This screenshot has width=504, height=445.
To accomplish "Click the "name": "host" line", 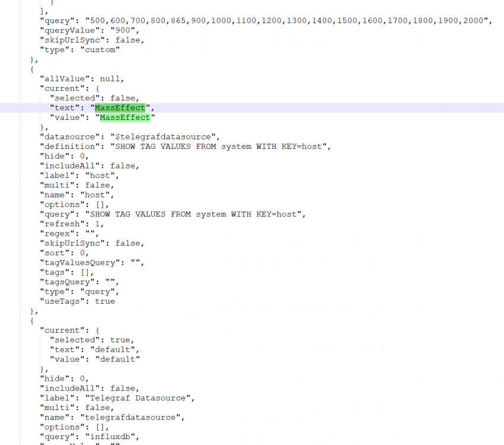I will (77, 195).
